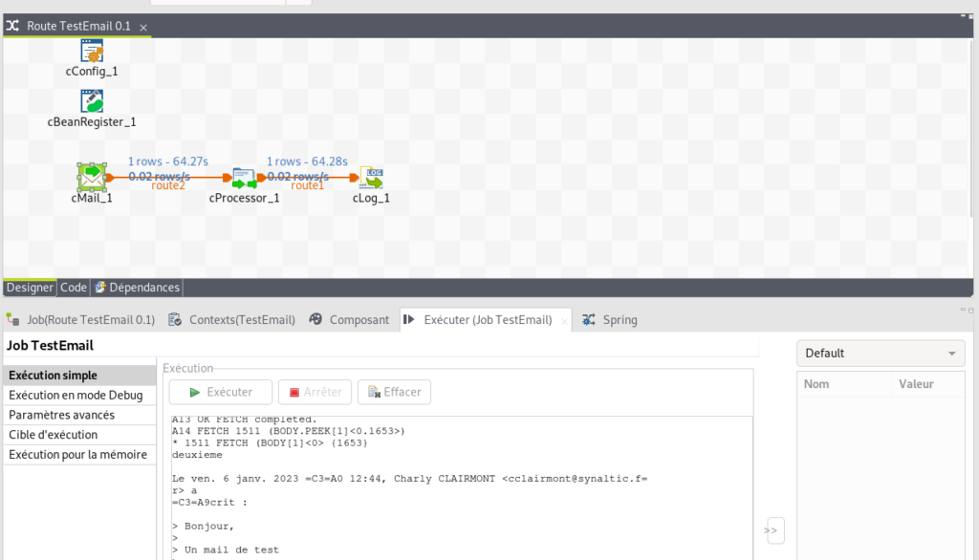Select the cProcessor_1 component icon
Viewport: 979px width, 560px height.
[243, 177]
